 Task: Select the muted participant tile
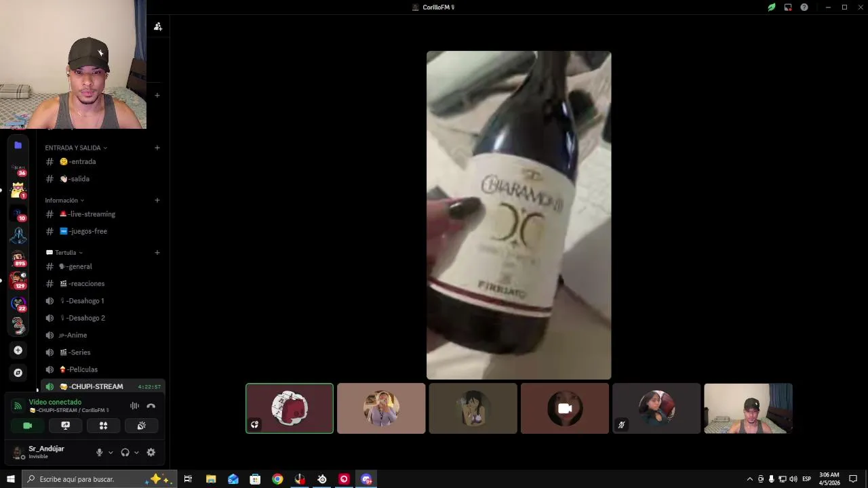[x=656, y=408]
